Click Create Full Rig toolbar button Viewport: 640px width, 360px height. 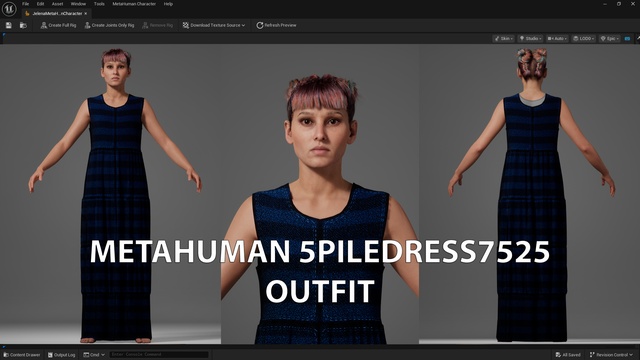click(x=58, y=25)
